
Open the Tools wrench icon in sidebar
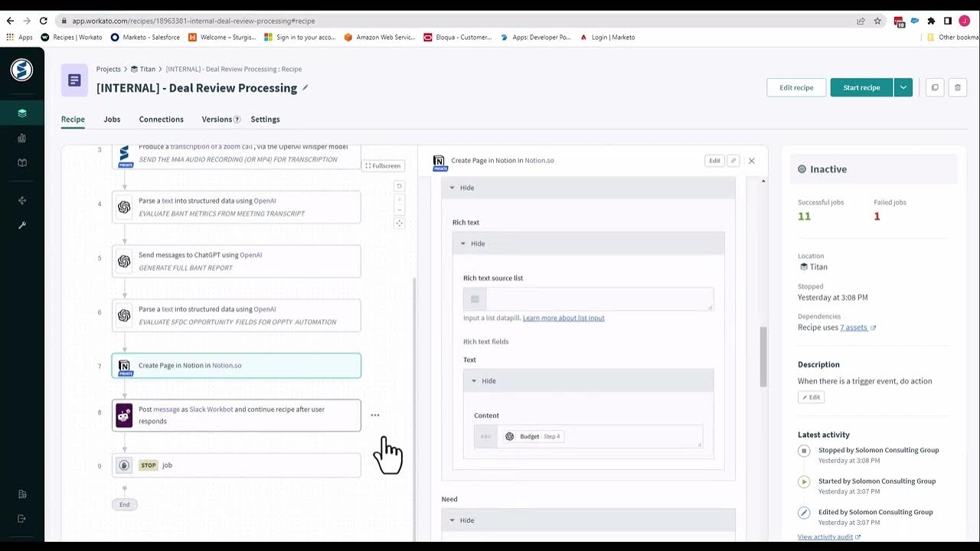(22, 225)
